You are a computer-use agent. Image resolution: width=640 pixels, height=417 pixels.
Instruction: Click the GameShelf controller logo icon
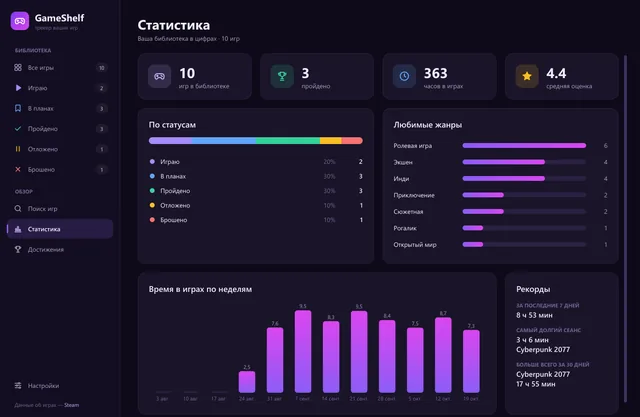[20, 21]
